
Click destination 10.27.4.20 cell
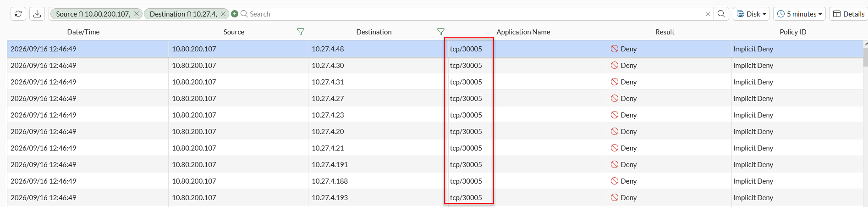click(328, 132)
